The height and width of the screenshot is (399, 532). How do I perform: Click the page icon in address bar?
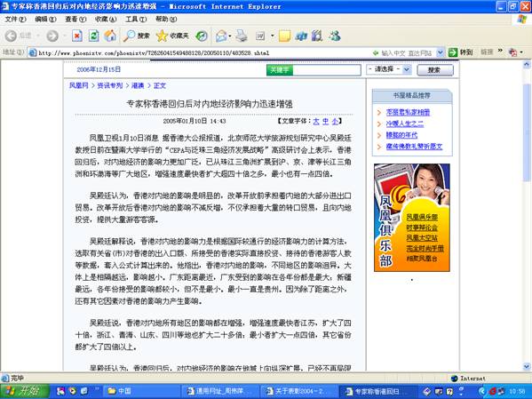33,52
